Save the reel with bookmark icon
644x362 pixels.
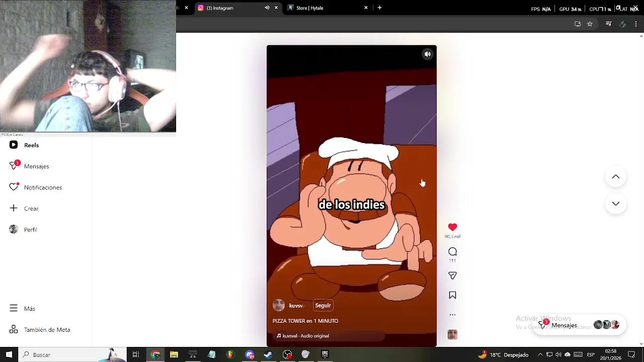coord(452,295)
